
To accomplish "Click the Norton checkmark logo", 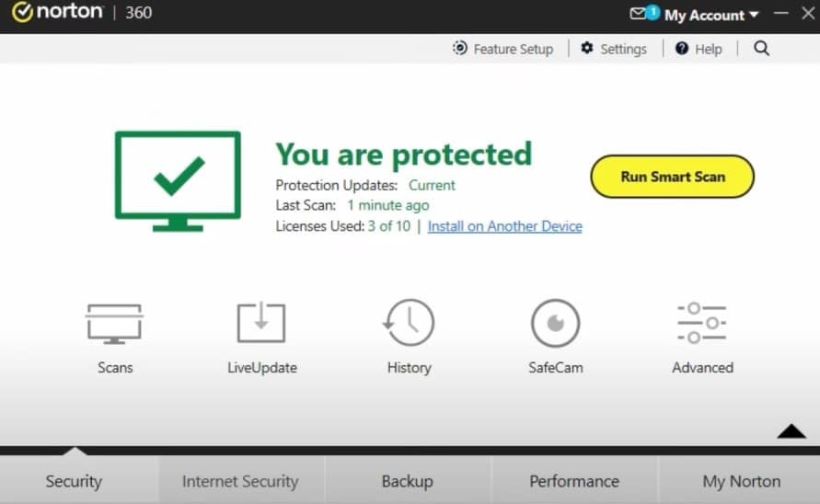I will [22, 12].
